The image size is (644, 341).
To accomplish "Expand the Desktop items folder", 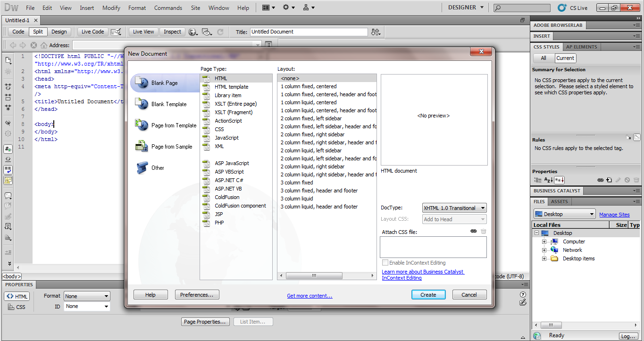I will [544, 258].
